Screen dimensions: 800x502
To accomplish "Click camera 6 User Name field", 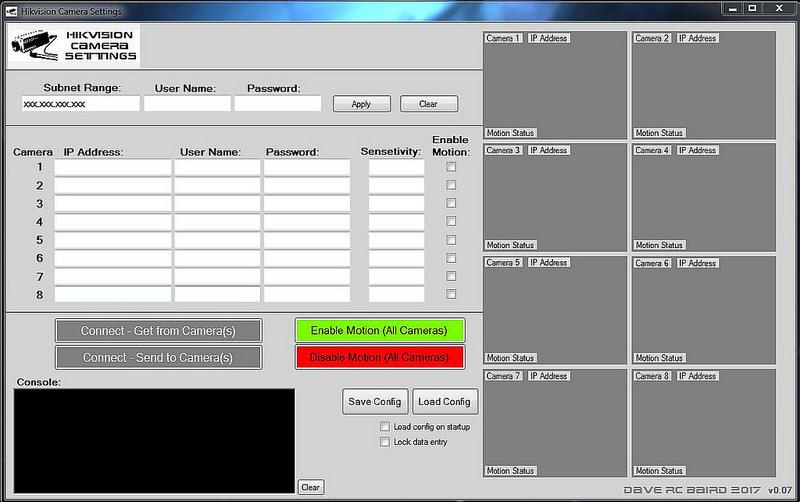I will pyautogui.click(x=217, y=258).
